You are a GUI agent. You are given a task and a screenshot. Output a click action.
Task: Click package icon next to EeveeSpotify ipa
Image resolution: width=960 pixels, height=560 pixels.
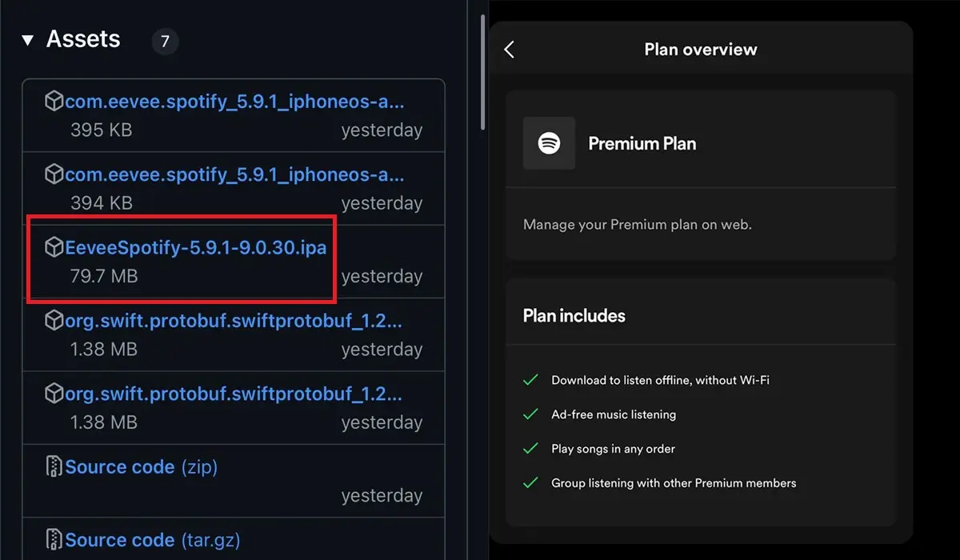pyautogui.click(x=54, y=247)
